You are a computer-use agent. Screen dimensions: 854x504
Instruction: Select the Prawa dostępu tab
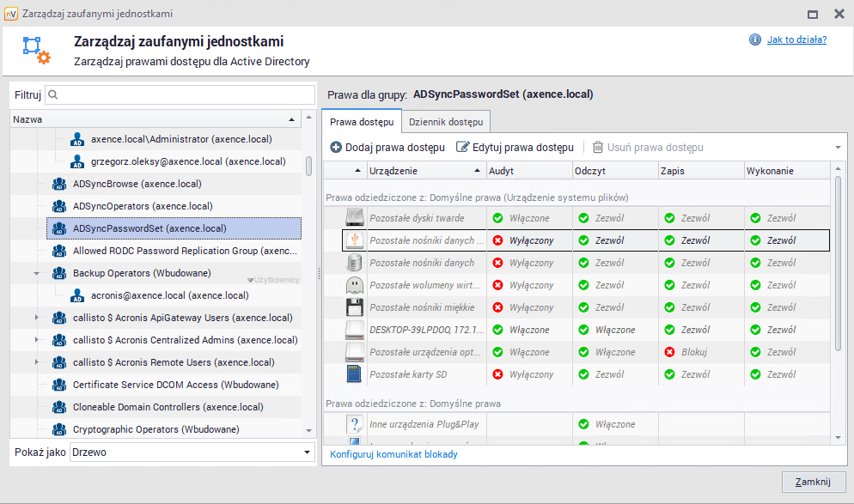362,122
